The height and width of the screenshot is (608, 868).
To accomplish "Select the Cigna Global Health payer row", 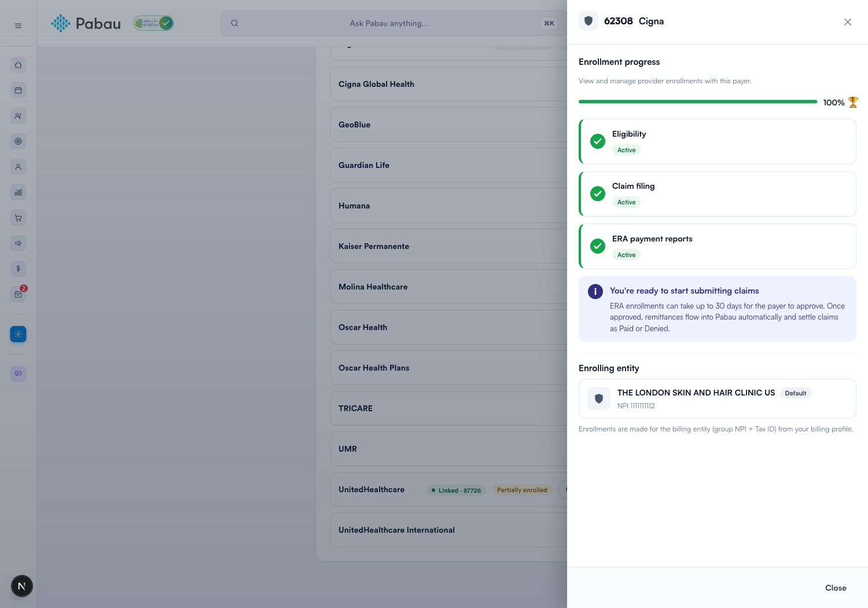I will 448,84.
